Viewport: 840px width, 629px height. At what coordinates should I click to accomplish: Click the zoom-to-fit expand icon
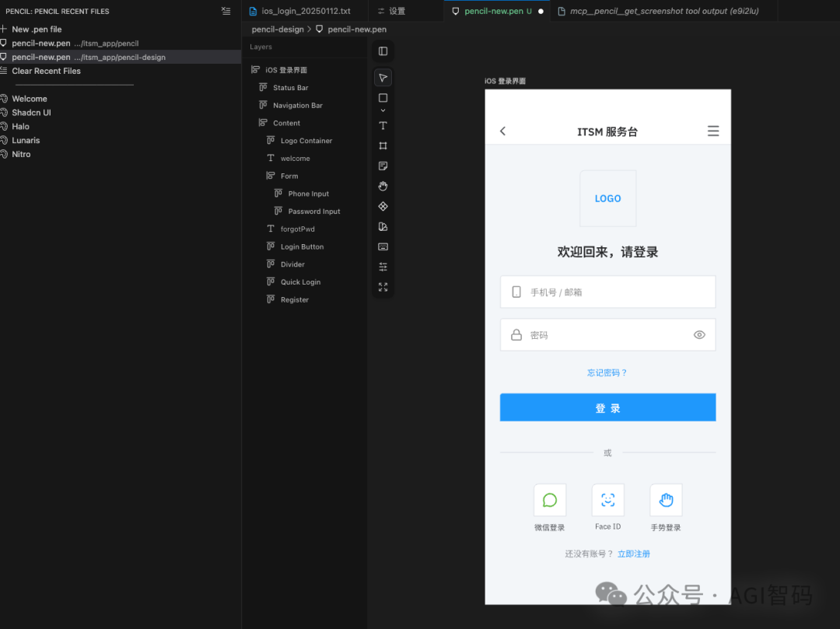point(383,287)
